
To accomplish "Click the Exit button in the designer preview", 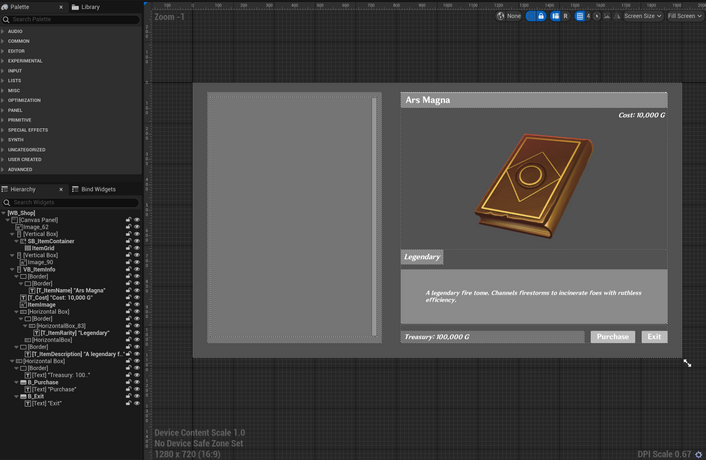I will point(654,337).
